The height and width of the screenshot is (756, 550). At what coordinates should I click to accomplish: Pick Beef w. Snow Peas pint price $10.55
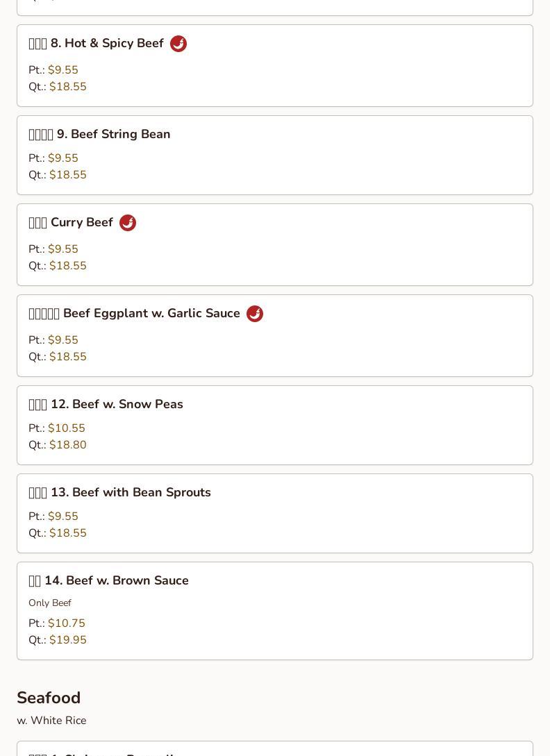[67, 428]
